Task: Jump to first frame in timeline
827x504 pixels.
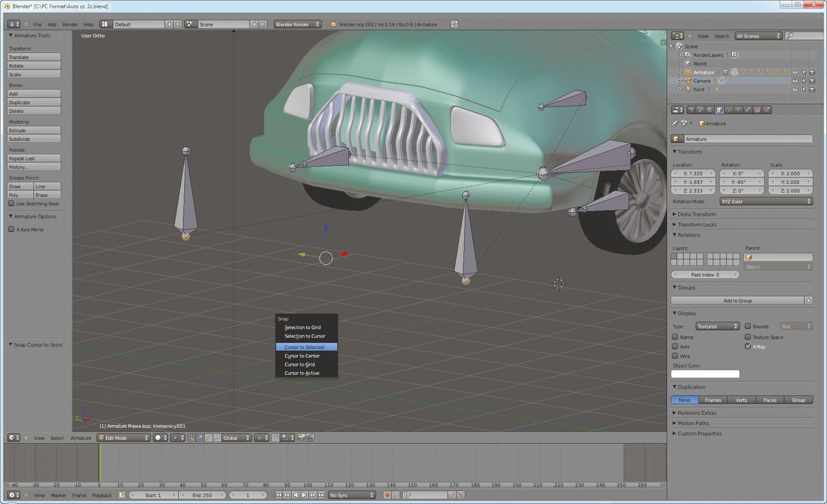Action: pos(278,495)
